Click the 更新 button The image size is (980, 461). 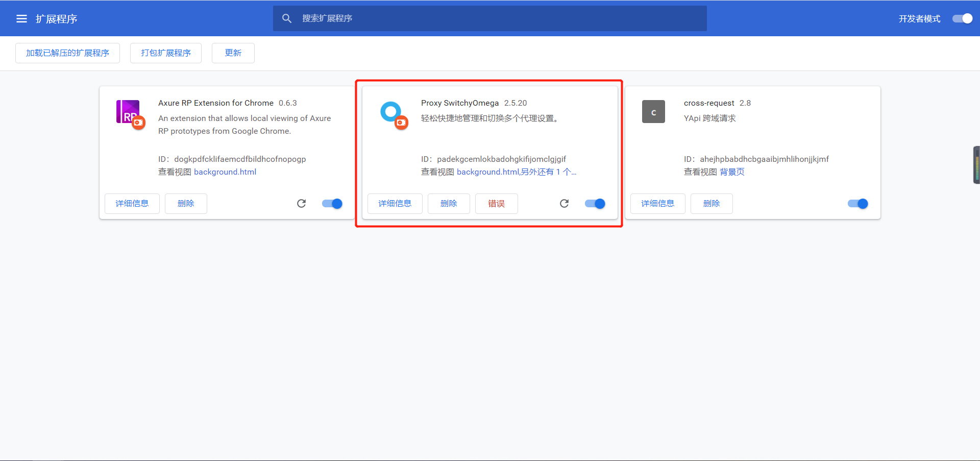pos(233,53)
